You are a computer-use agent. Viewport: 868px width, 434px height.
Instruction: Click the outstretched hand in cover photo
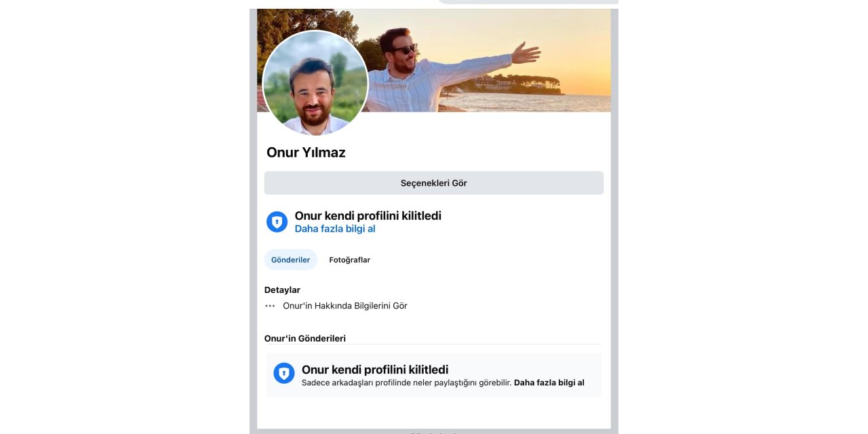526,53
